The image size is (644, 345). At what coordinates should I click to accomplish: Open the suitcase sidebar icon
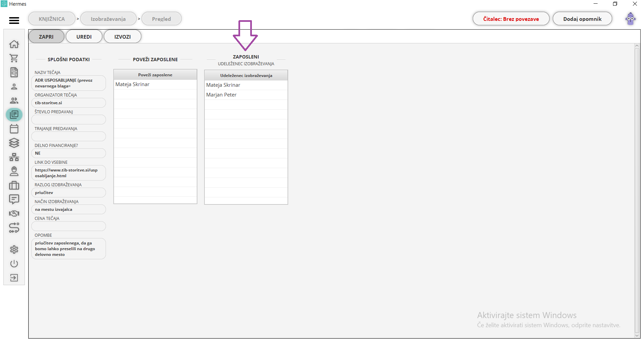pyautogui.click(x=14, y=185)
